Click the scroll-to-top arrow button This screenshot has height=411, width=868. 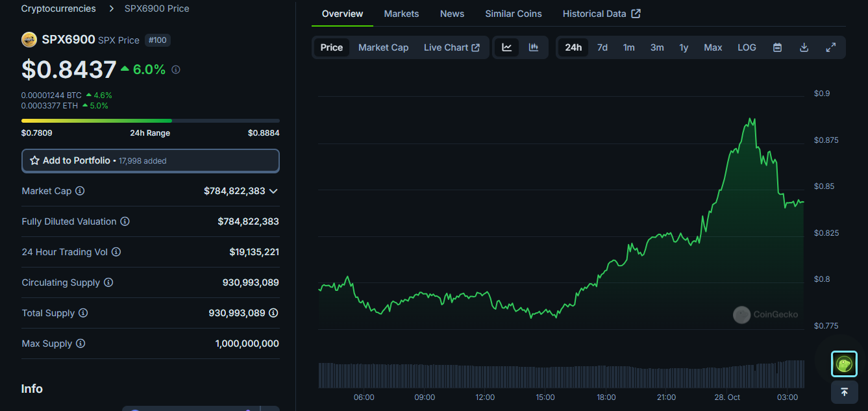pos(844,392)
